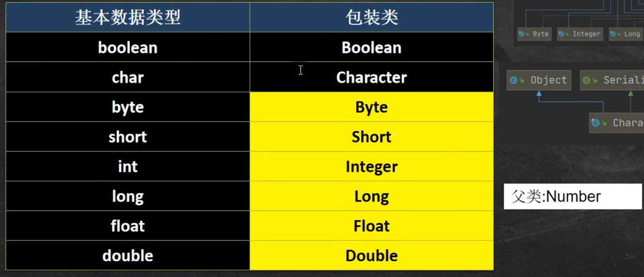Click the class icon on Integer node

[561, 34]
